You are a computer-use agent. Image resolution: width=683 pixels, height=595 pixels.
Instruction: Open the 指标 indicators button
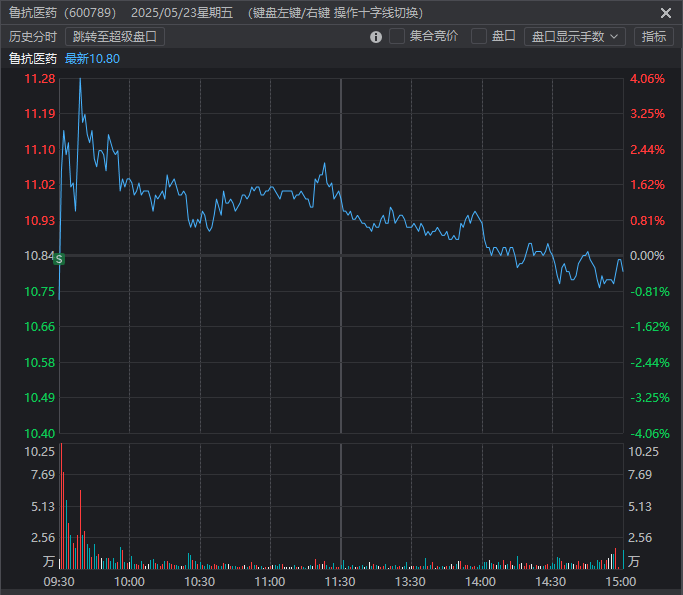tap(653, 37)
